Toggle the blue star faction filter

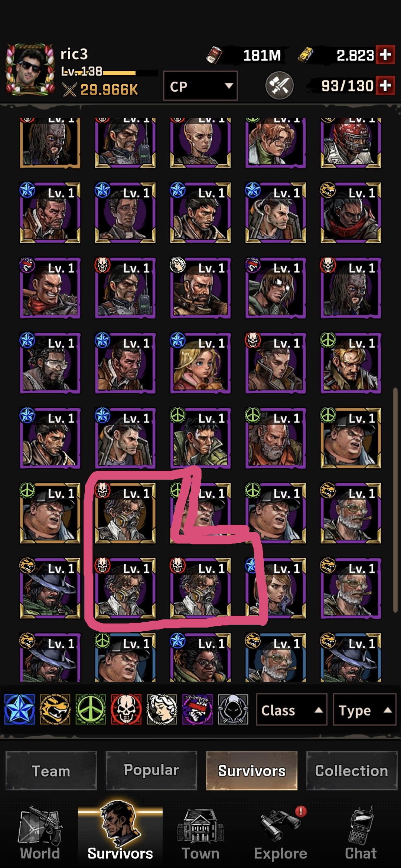click(x=19, y=710)
